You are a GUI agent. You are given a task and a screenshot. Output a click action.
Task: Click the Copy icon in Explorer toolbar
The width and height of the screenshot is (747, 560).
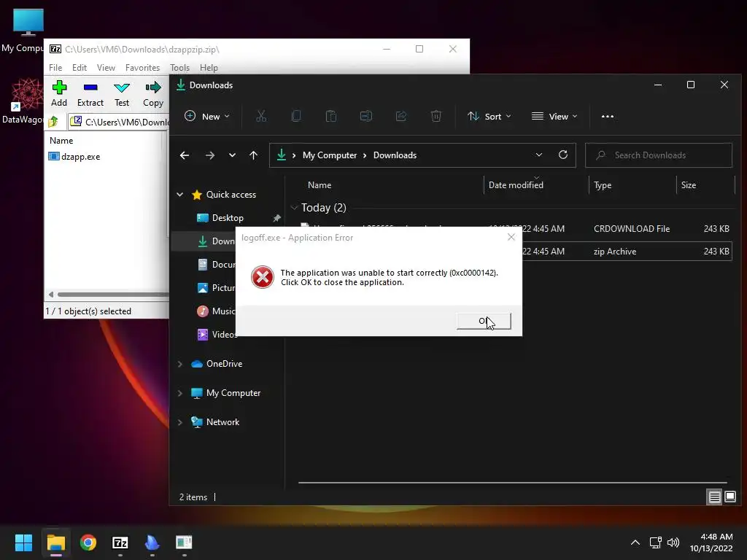point(296,116)
